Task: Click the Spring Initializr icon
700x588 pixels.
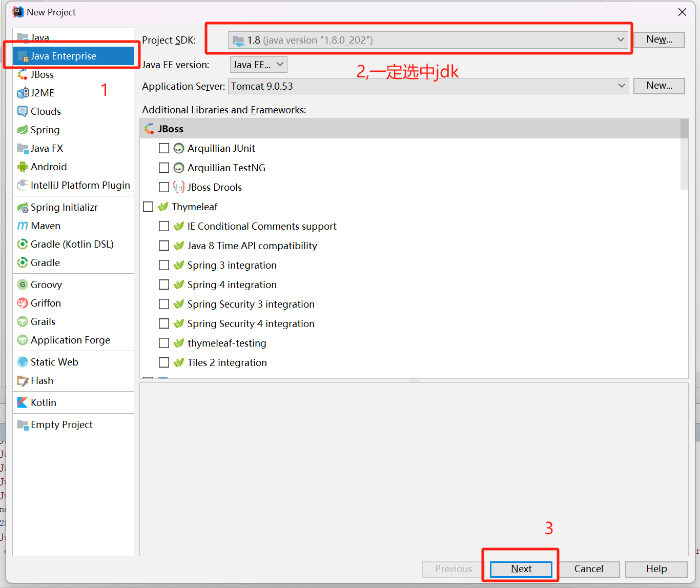Action: (x=23, y=208)
